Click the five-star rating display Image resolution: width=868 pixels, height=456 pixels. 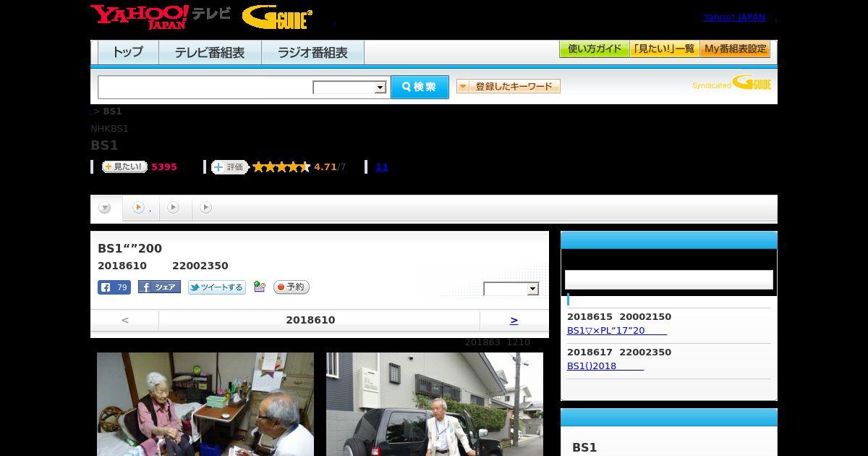281,167
